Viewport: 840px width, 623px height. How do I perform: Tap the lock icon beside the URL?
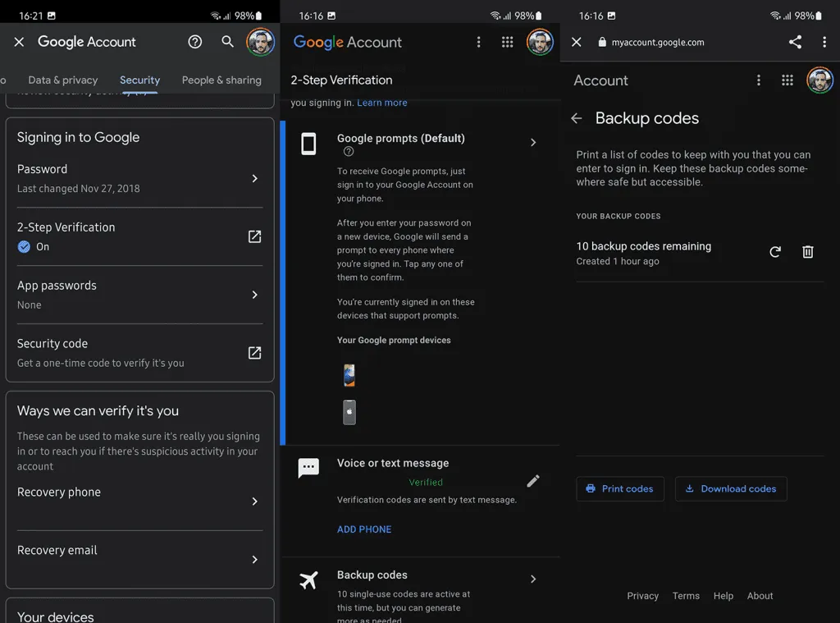602,42
